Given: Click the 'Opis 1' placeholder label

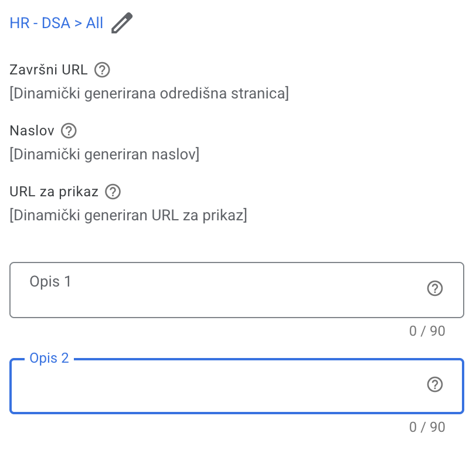Looking at the screenshot, I should click(x=50, y=282).
